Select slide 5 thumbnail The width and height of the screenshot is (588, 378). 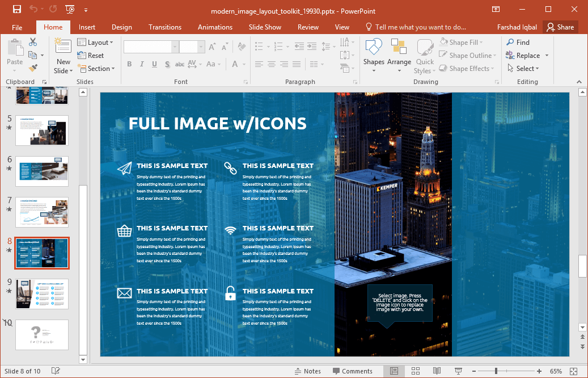coord(41,131)
